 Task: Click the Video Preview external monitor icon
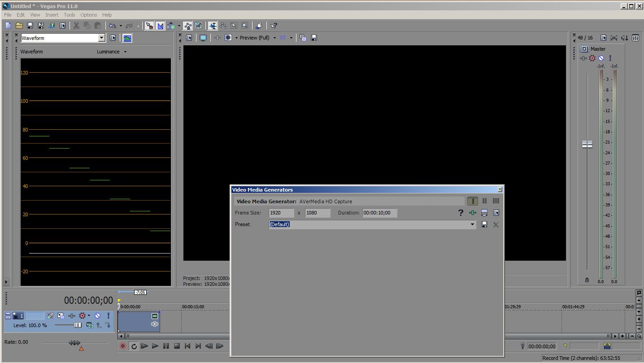point(203,38)
